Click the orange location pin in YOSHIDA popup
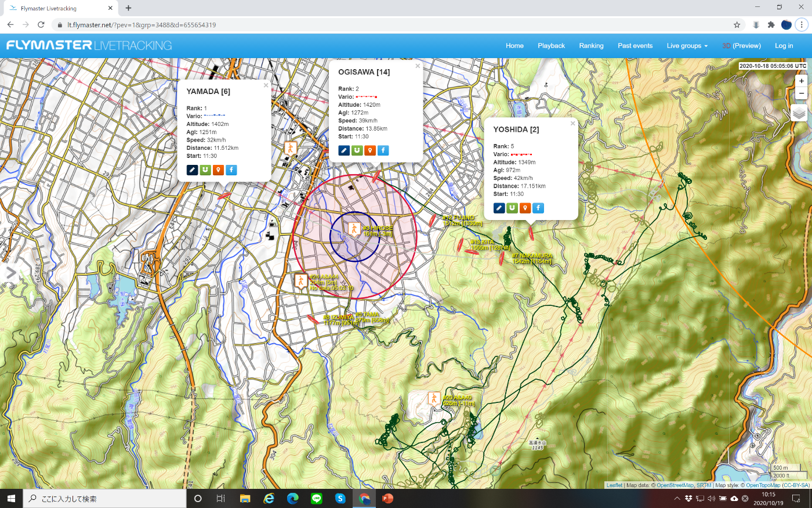The image size is (812, 508). tap(525, 208)
